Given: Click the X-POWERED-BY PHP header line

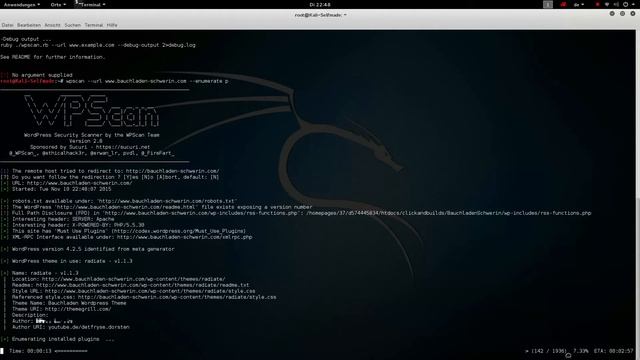Looking at the screenshot, I should point(72,225).
